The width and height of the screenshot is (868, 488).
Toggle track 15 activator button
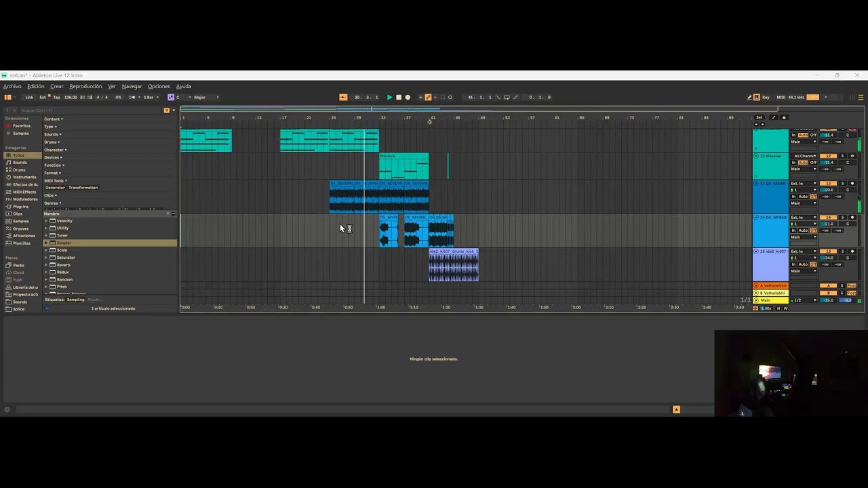[828, 251]
